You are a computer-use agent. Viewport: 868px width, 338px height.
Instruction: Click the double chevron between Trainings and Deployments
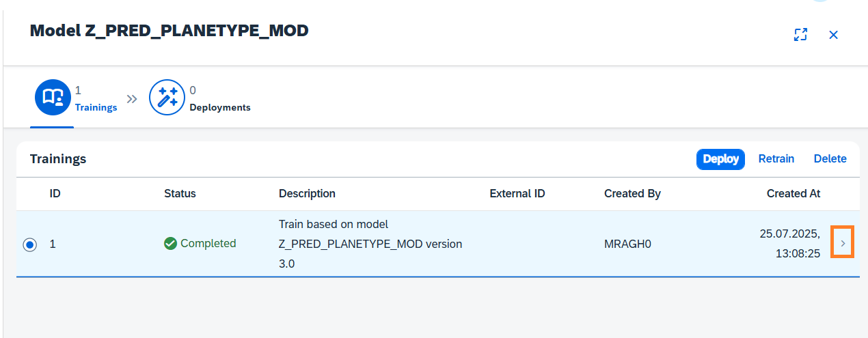(x=133, y=98)
